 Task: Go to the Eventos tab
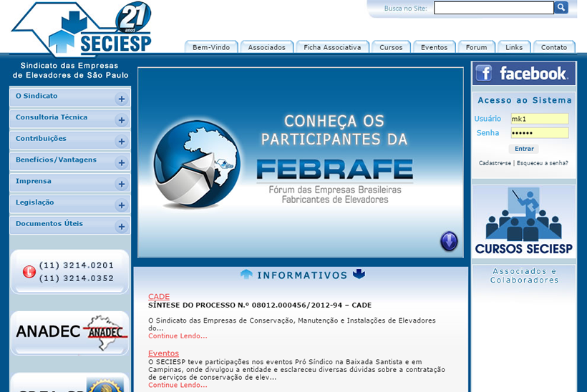pos(435,47)
